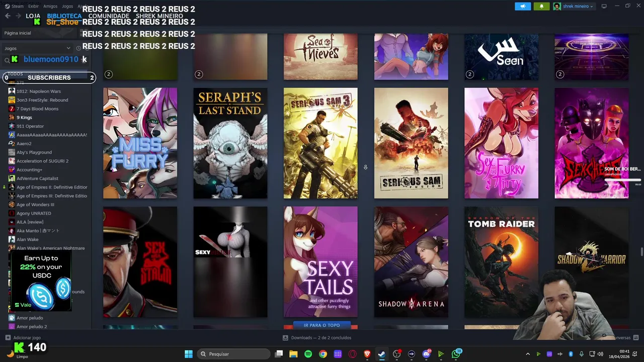
Task: Expand the Jogos filter dropdown
Action: pyautogui.click(x=37, y=48)
